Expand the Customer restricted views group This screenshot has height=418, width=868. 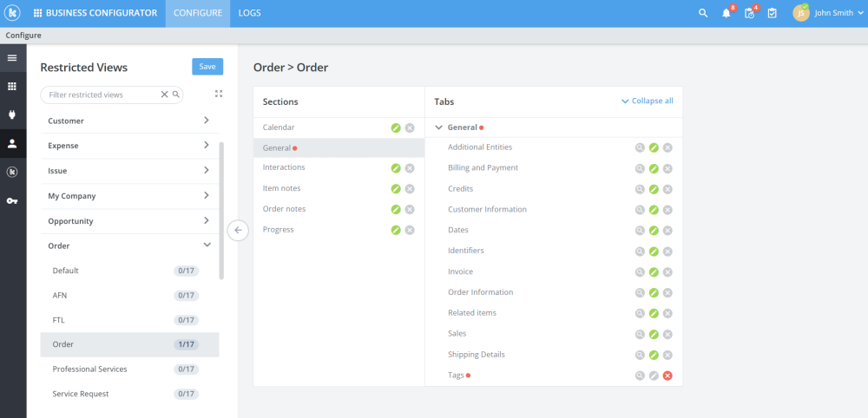click(x=207, y=120)
